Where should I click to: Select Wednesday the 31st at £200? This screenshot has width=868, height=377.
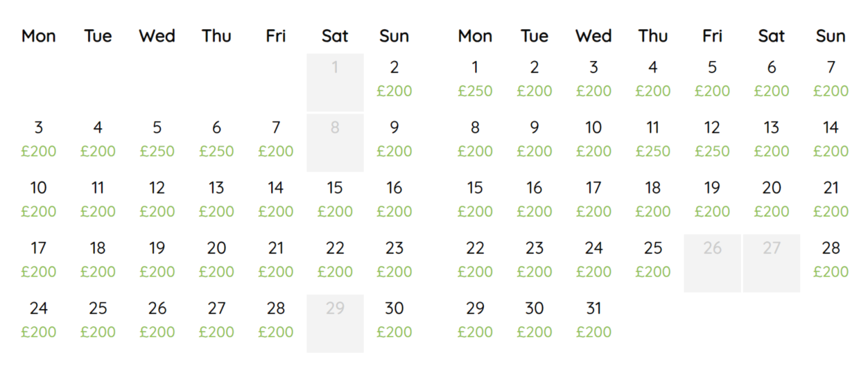point(593,320)
